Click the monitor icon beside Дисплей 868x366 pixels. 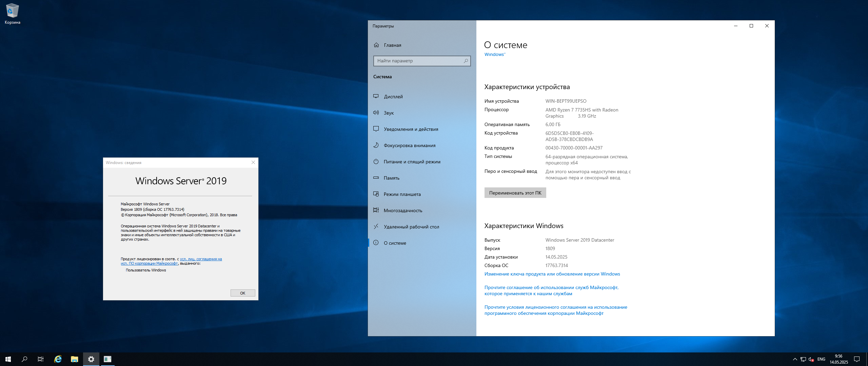point(376,96)
